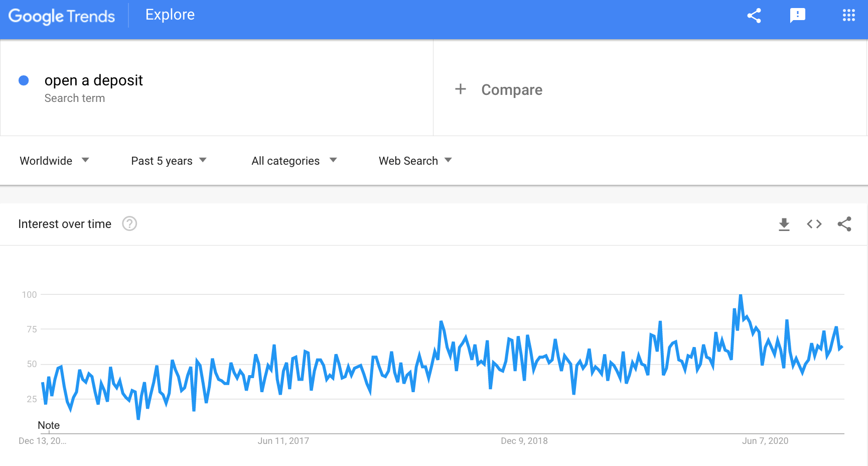
Task: Click the Note marker on the chart
Action: [49, 425]
